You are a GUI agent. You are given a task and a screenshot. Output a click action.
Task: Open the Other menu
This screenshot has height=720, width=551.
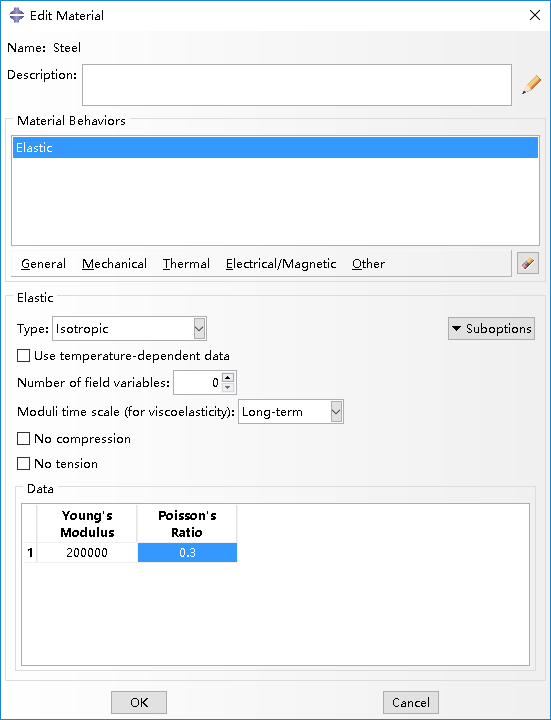[368, 264]
